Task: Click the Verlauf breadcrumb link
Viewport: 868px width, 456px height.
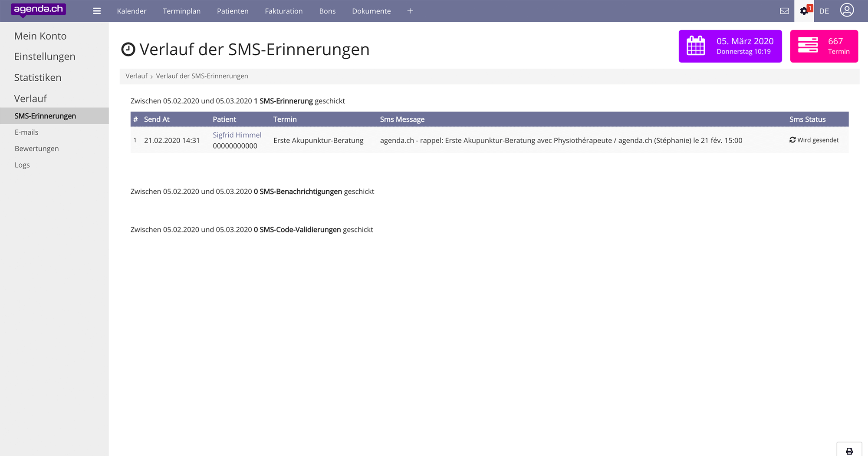Action: [136, 76]
